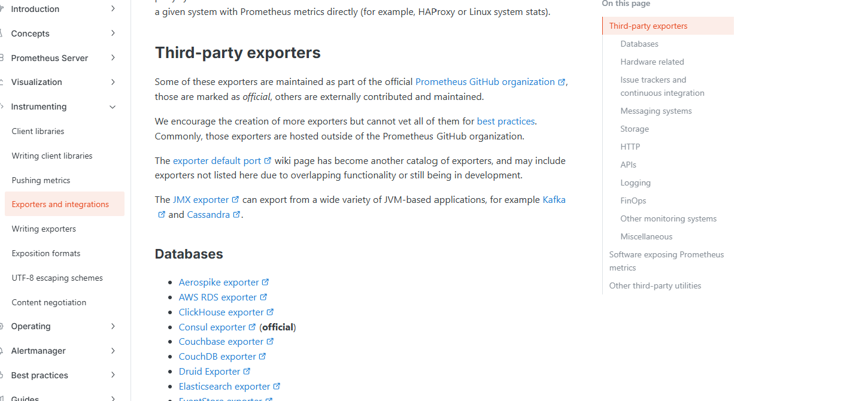The image size is (868, 401).
Task: Jump to Logging section in outline
Action: click(636, 183)
